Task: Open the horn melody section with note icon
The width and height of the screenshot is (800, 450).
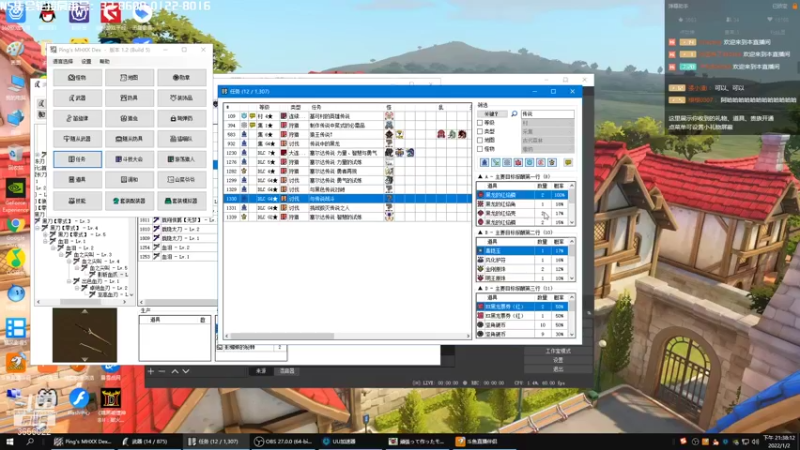Action: (x=78, y=118)
